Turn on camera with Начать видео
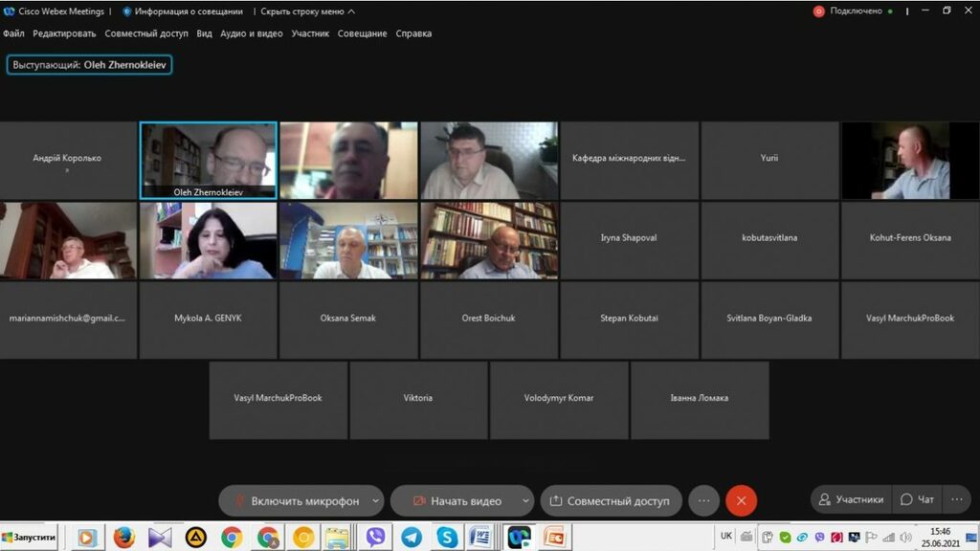 click(x=457, y=500)
